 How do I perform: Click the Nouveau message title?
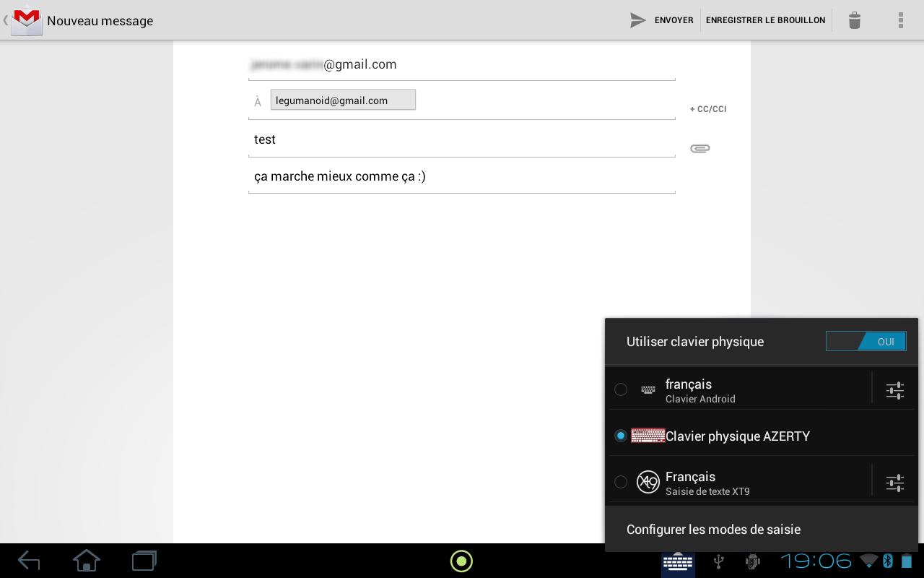pos(100,21)
